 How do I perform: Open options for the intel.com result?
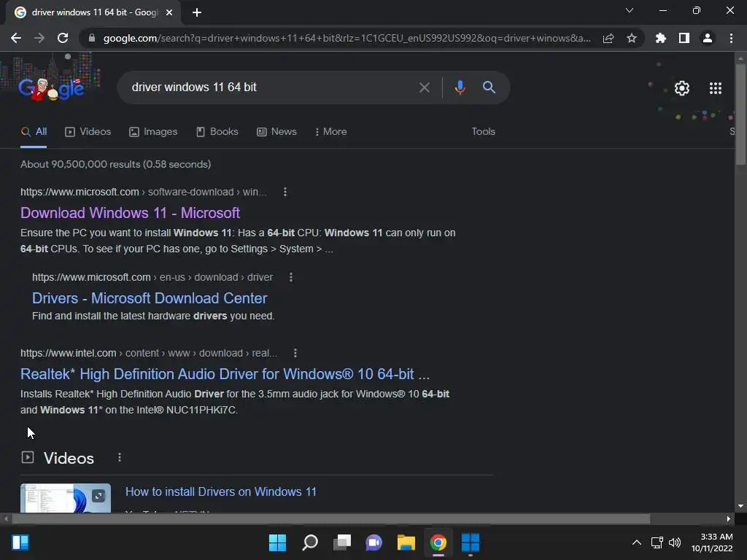(x=295, y=353)
